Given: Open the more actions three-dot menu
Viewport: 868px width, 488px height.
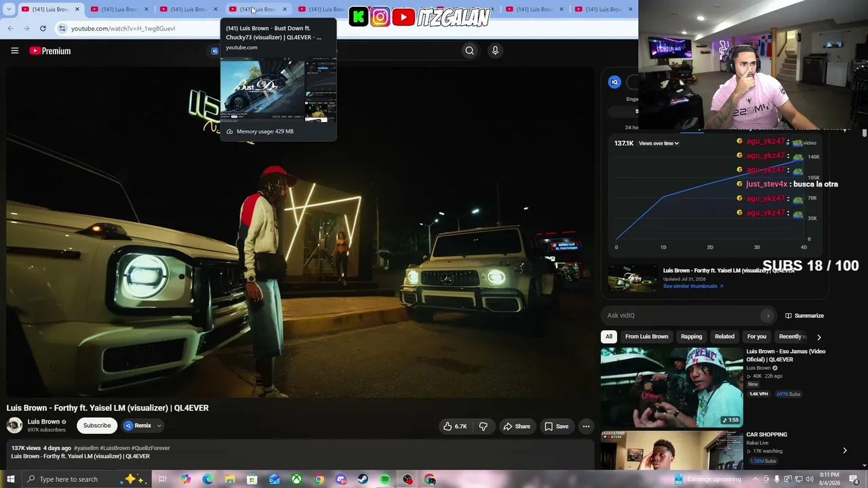Looking at the screenshot, I should (586, 426).
